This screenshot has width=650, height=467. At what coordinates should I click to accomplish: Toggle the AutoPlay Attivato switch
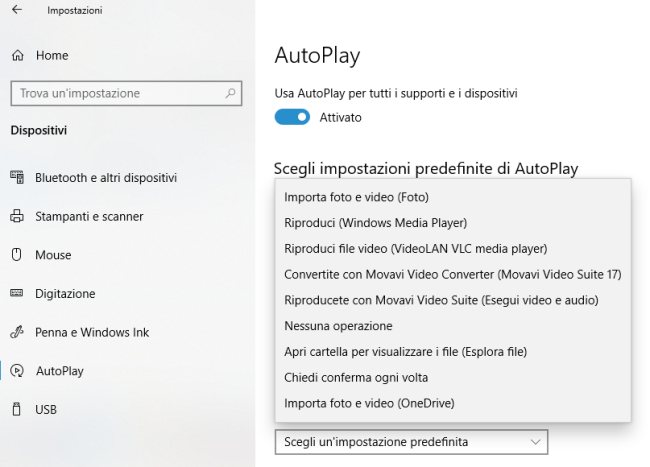[292, 117]
